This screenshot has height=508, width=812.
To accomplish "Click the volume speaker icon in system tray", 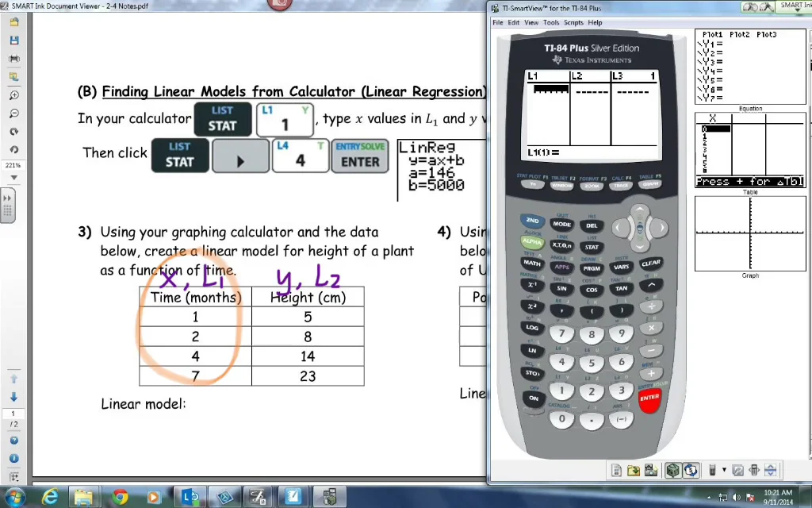I will coord(737,498).
